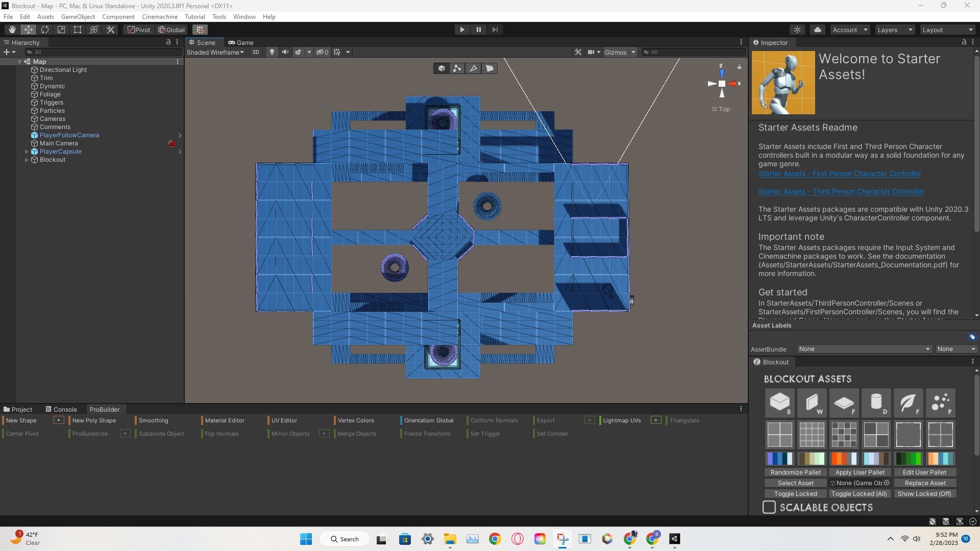Activate grid snapping in the toolbar
980x551 pixels.
point(200,29)
